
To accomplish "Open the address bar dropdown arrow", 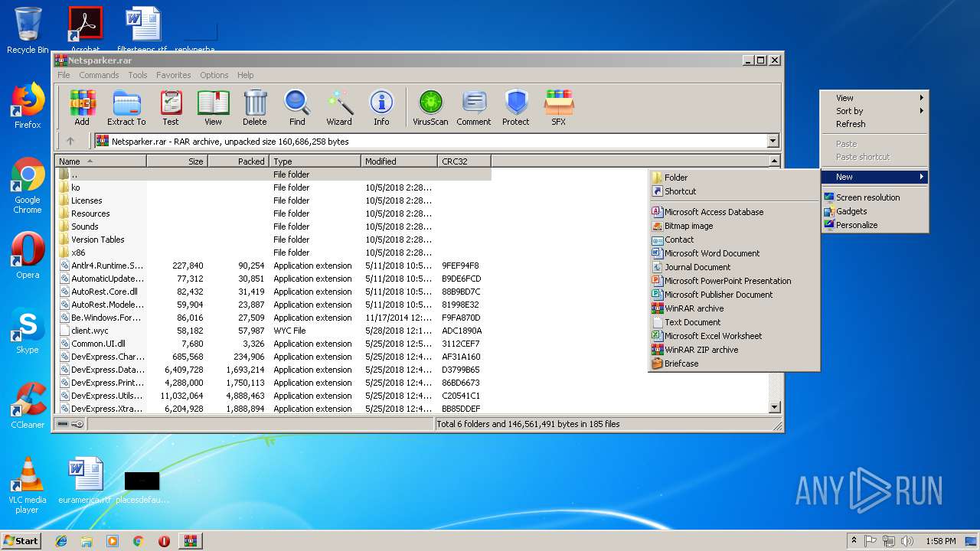I will 773,141.
